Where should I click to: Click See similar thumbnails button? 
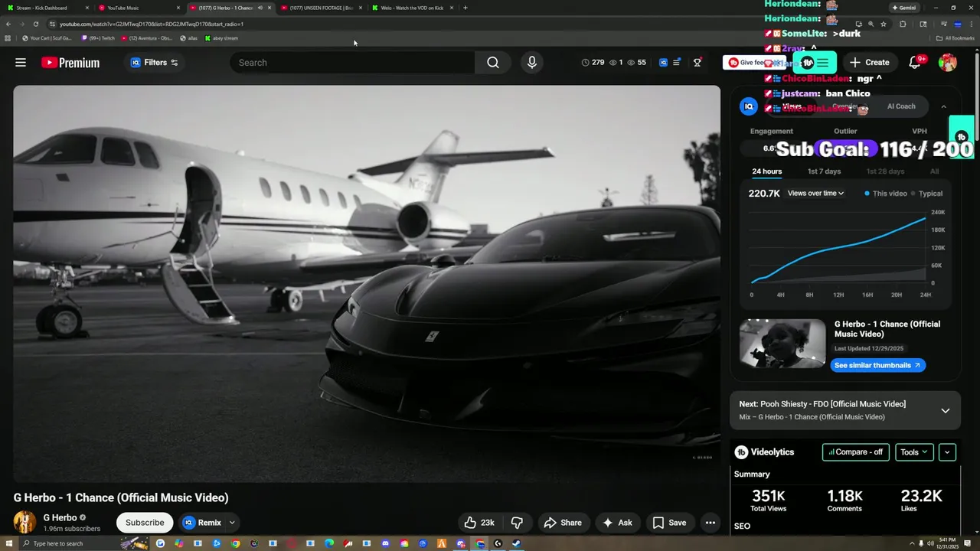[x=877, y=366]
